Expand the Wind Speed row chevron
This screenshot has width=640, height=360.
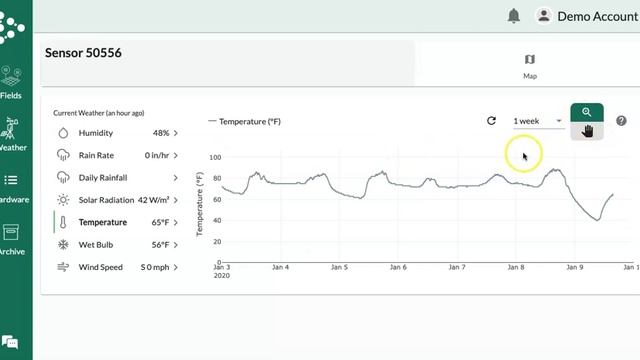176,267
